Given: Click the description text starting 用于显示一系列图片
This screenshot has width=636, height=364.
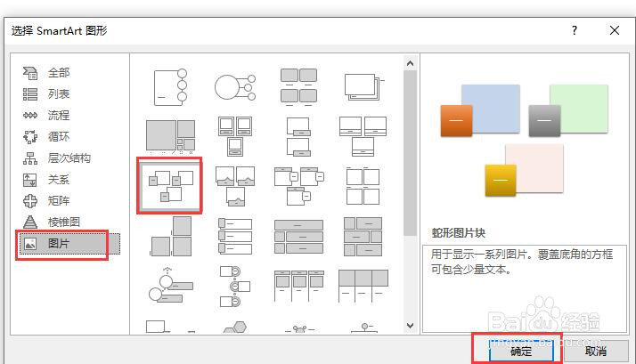Looking at the screenshot, I should (522, 262).
